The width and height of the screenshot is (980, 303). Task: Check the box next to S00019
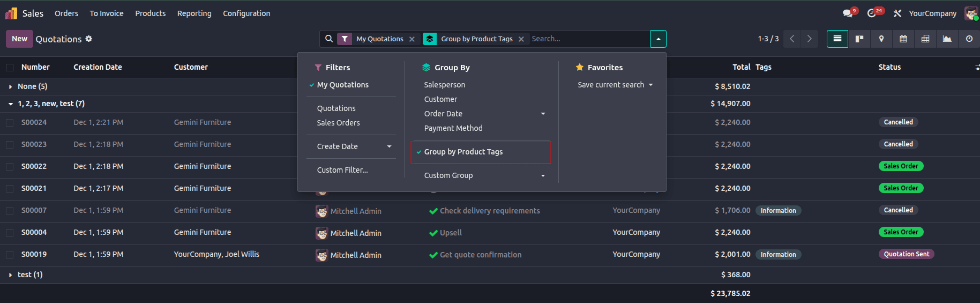pyautogui.click(x=10, y=255)
